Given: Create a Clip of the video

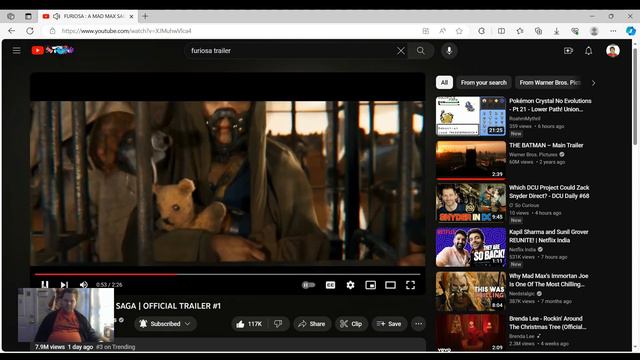Looking at the screenshot, I should coord(351,324).
